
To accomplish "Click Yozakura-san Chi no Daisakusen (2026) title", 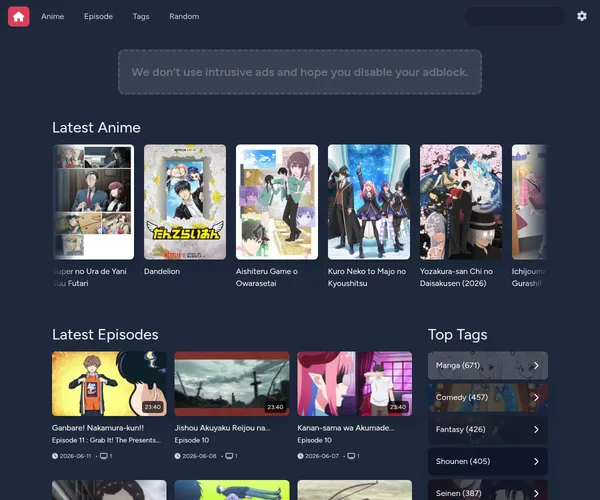I will point(457,277).
